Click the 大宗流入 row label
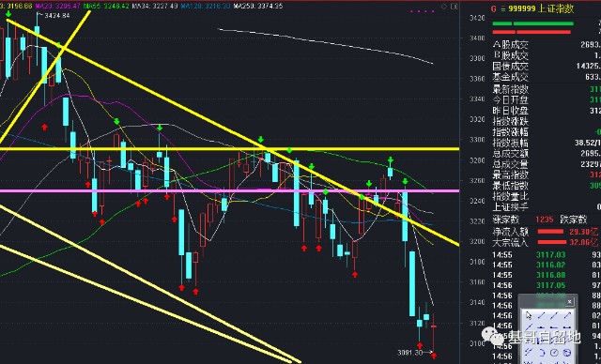 pos(511,242)
